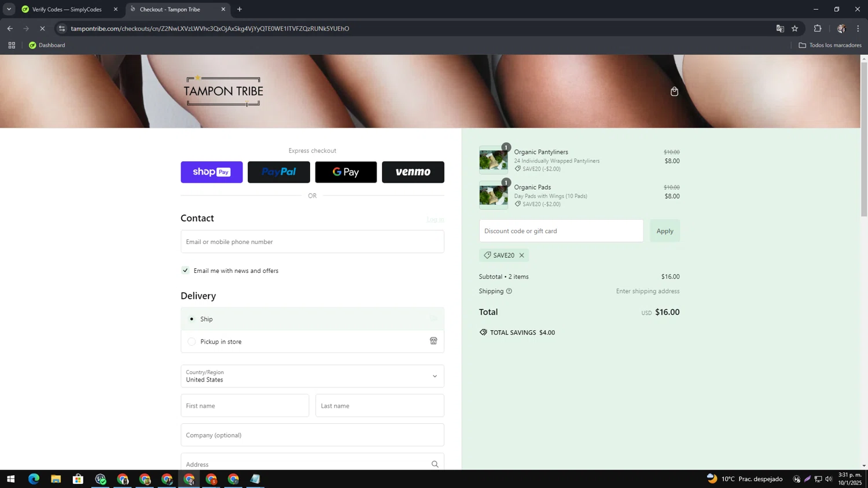Bookmark this page with star icon
Image resolution: width=868 pixels, height=488 pixels.
(x=795, y=28)
